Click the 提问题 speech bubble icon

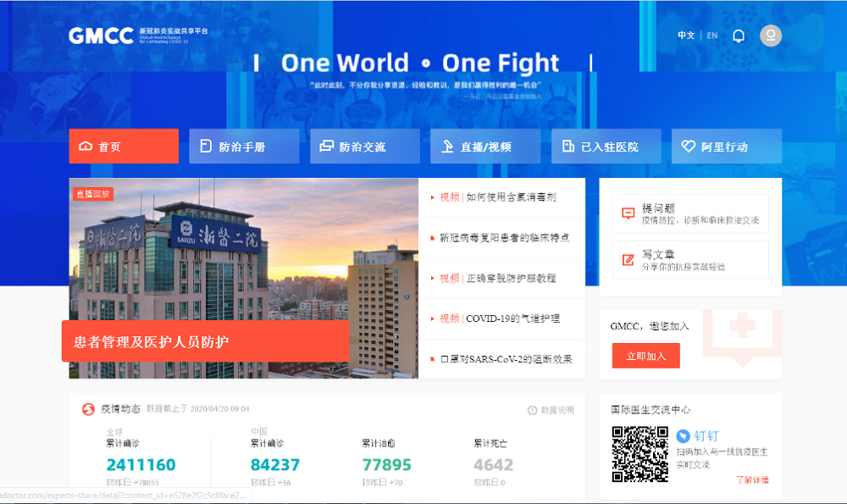point(628,213)
